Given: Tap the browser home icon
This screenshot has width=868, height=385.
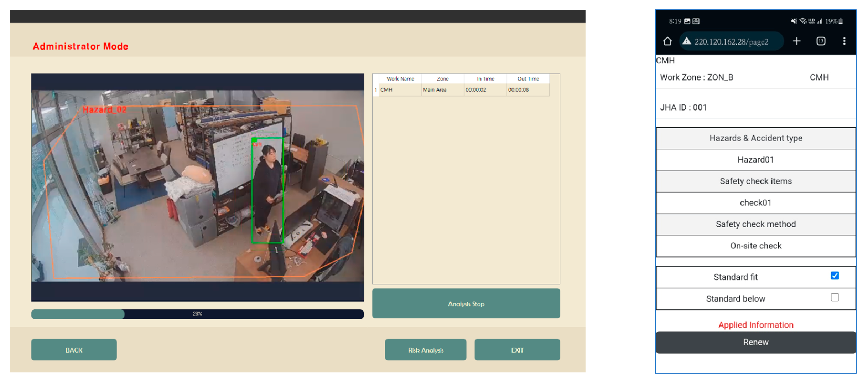Looking at the screenshot, I should point(667,41).
